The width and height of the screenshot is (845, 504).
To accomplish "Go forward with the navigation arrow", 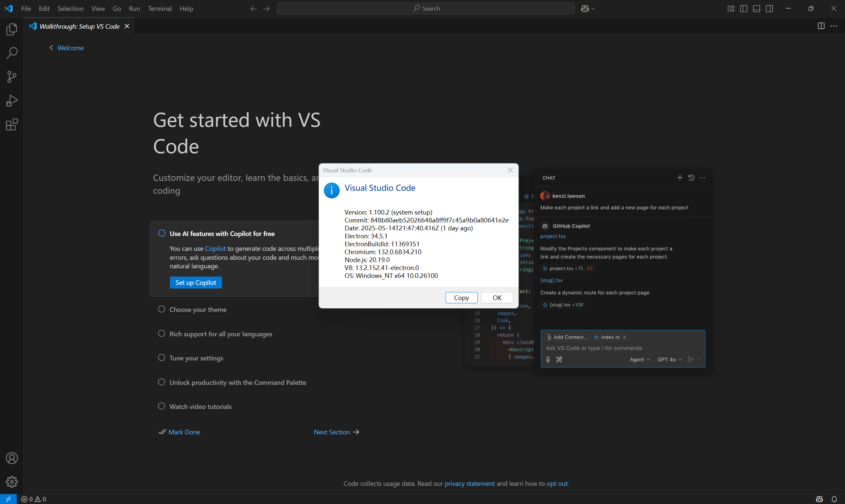I will [267, 9].
